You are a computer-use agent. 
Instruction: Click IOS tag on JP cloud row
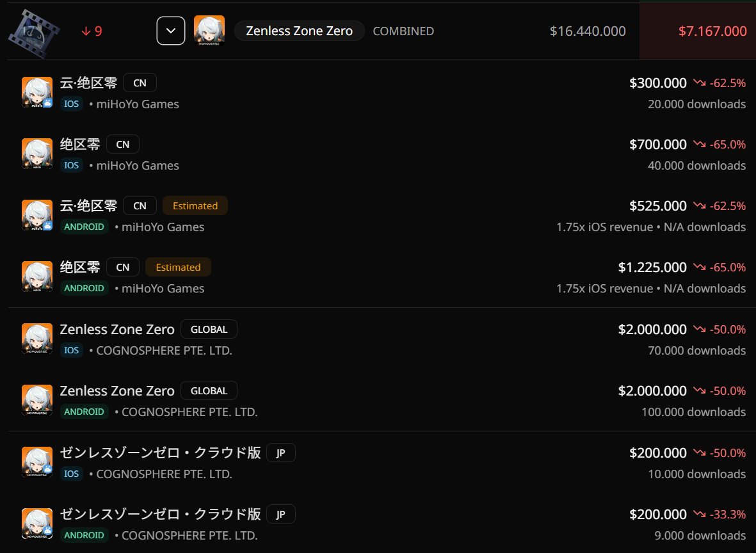tap(71, 474)
